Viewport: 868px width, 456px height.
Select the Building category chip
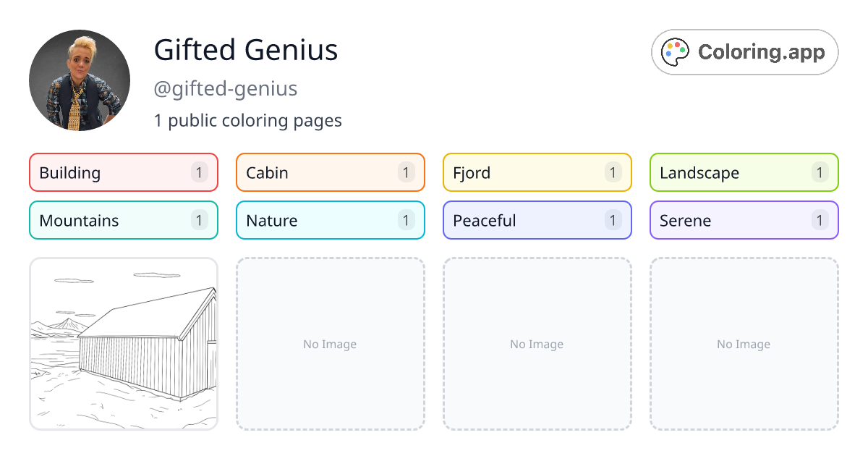pyautogui.click(x=123, y=172)
